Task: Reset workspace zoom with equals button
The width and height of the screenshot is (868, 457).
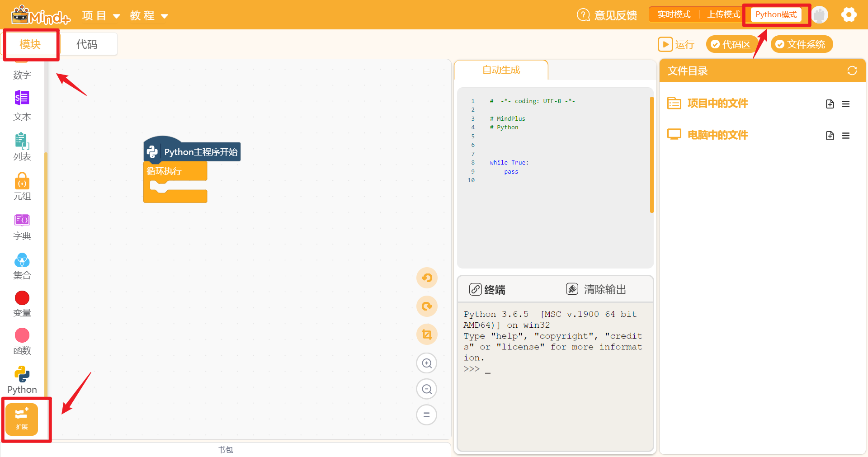Action: (x=427, y=415)
